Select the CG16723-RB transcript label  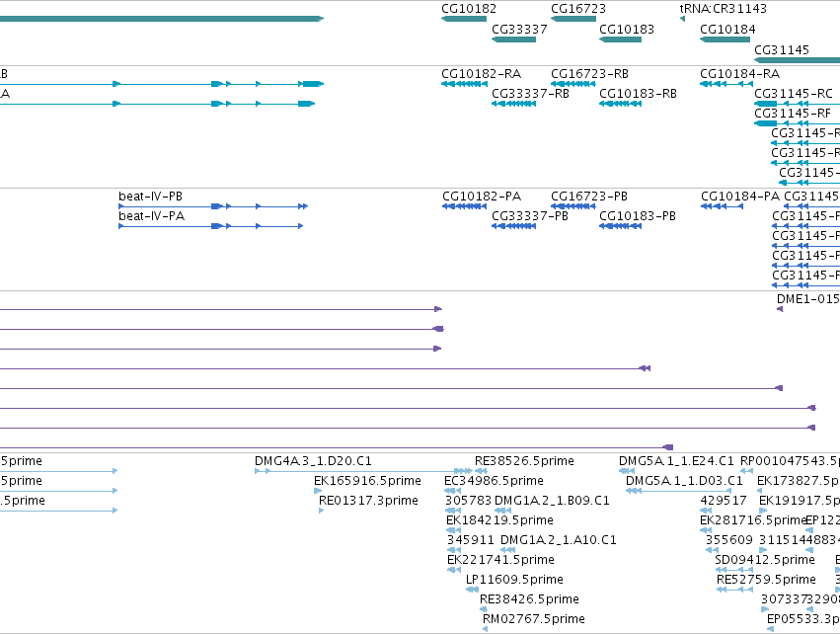click(x=589, y=74)
